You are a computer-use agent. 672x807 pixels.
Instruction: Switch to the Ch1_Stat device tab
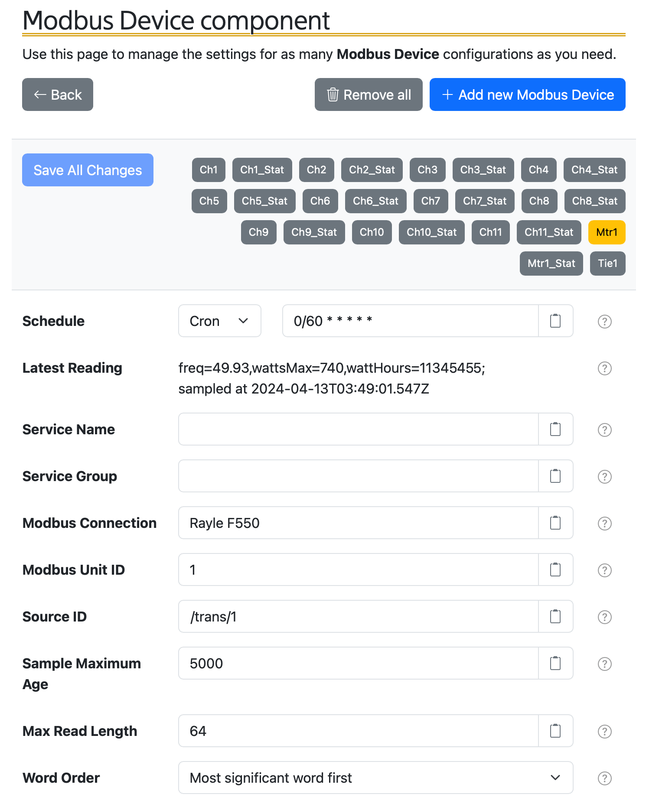tap(262, 170)
